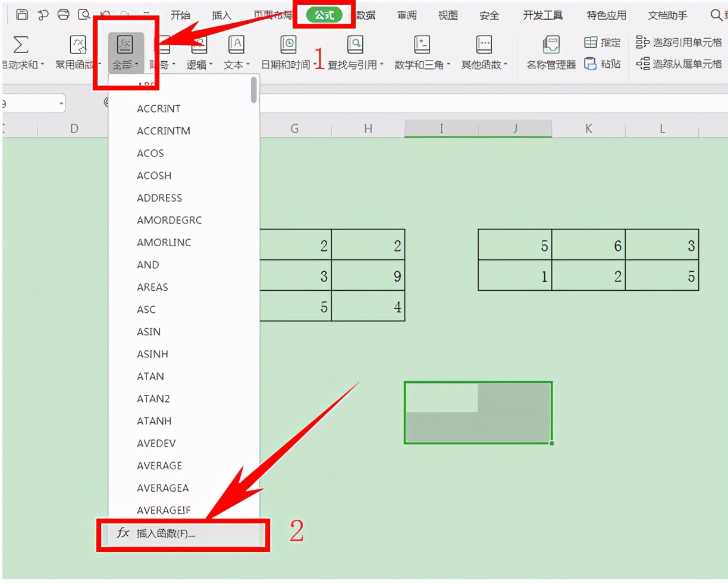Click the search magnifier icon at top right
Viewport: 728px width, 584px height.
718,15
